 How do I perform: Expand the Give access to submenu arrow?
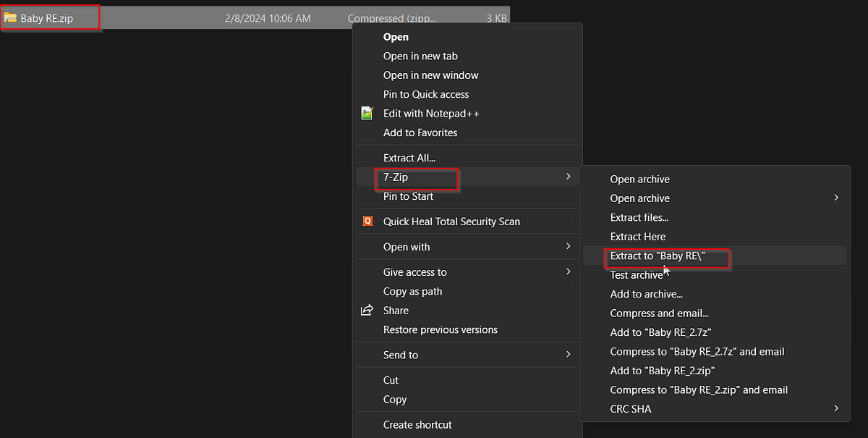(568, 272)
